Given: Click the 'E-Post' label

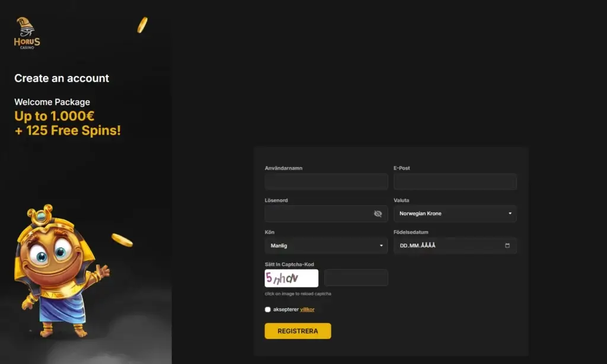Looking at the screenshot, I should click(x=401, y=168).
